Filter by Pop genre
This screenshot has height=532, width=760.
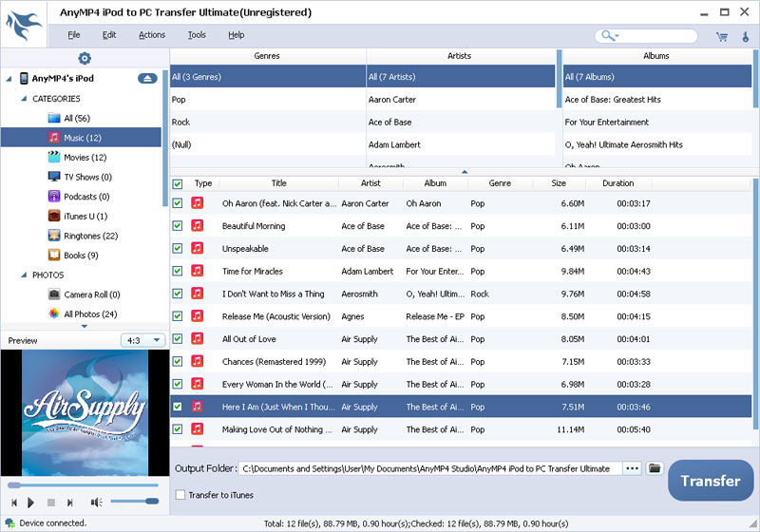[x=268, y=100]
